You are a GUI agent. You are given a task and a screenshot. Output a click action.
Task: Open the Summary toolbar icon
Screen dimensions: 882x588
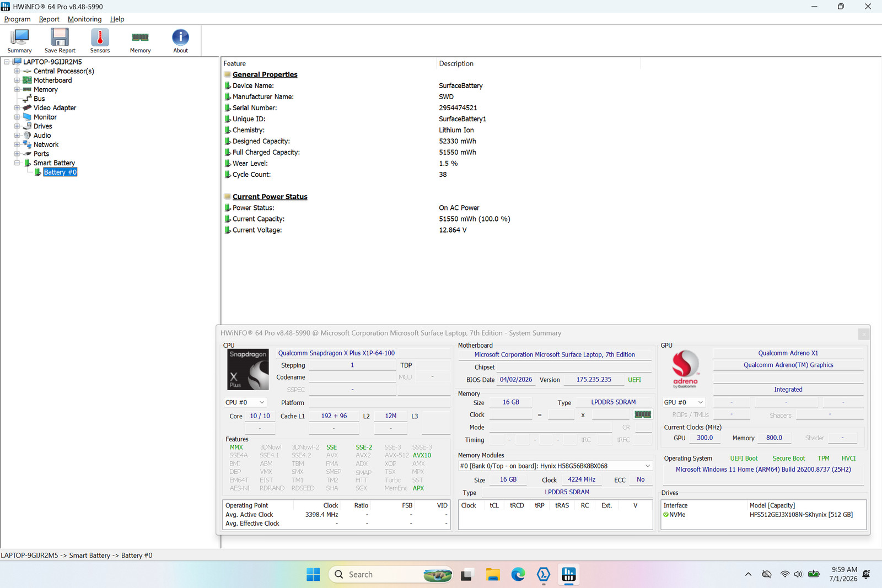pyautogui.click(x=19, y=41)
